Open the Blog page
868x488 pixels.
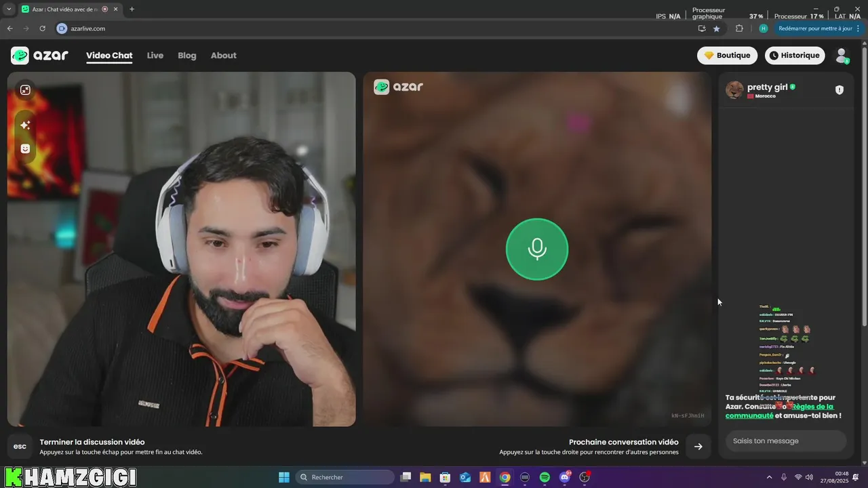187,56
